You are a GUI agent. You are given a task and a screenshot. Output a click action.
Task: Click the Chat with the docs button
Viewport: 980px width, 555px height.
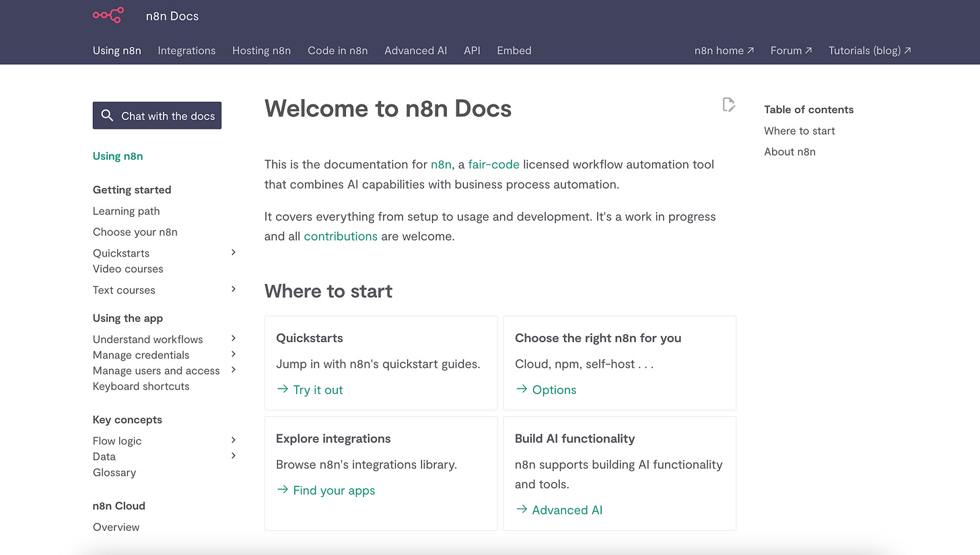click(157, 116)
